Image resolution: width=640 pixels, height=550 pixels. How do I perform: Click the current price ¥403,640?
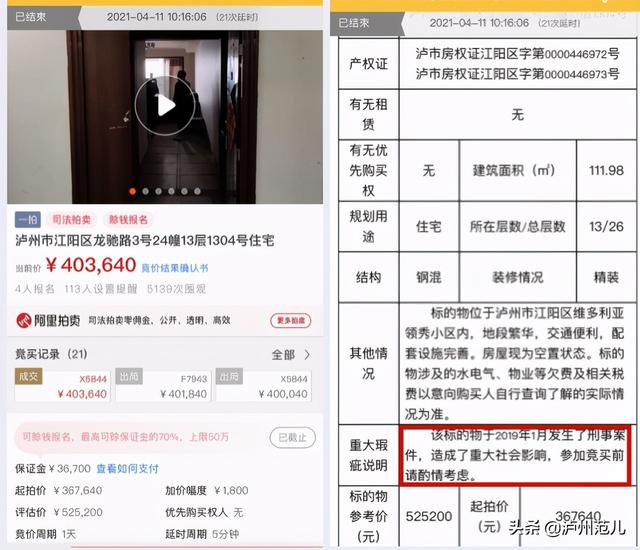(x=91, y=265)
